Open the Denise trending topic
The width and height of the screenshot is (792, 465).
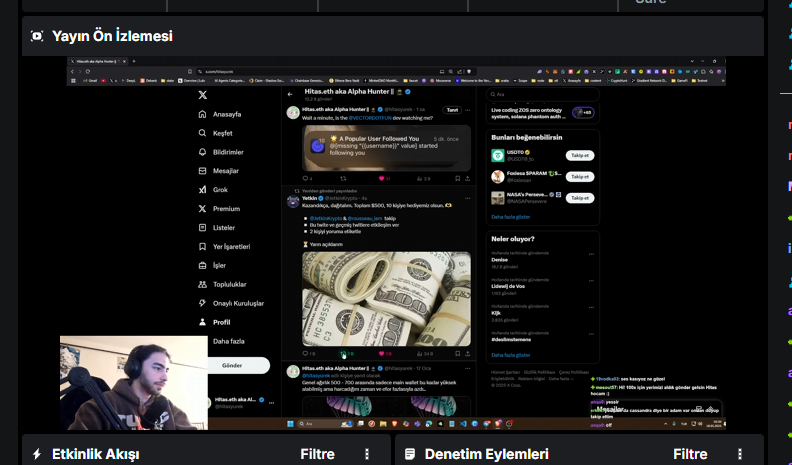click(500, 260)
